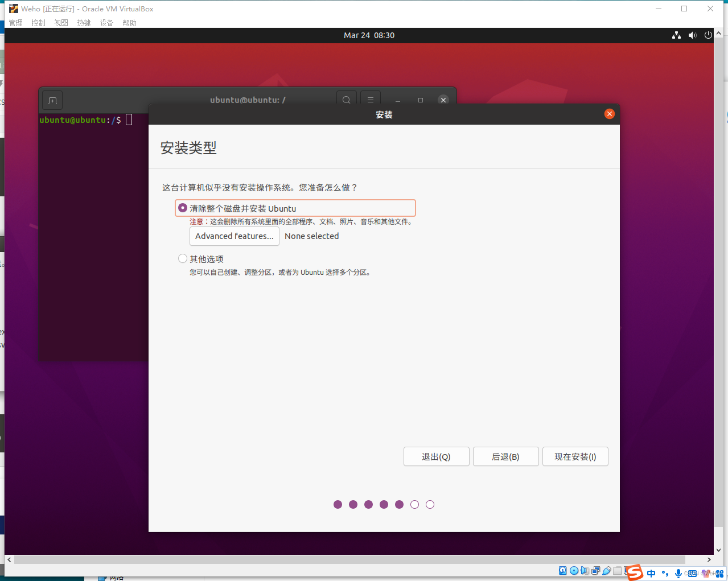Screen dimensions: 728x581
Task: Open the Advanced features dialog
Action: click(234, 236)
